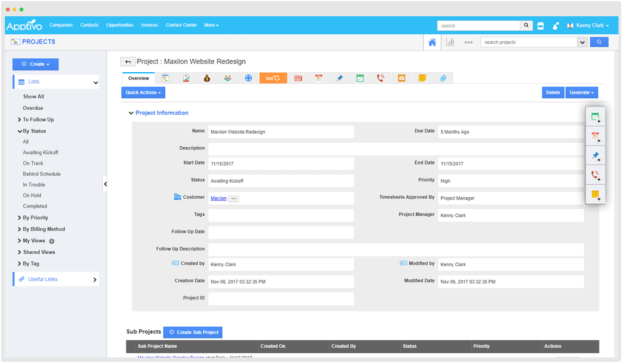The width and height of the screenshot is (625, 364).
Task: Open the Generate dropdown menu
Action: click(582, 93)
